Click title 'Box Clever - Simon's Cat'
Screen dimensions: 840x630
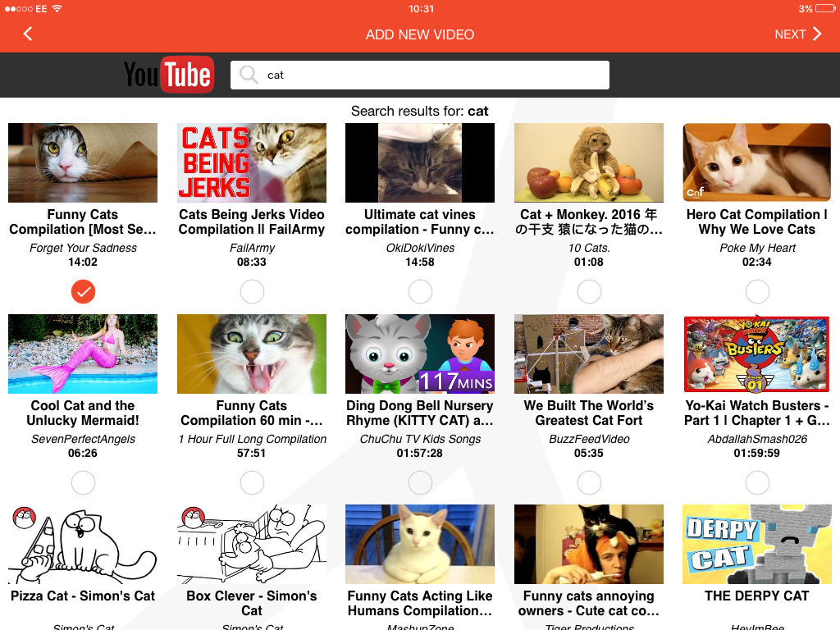point(252,603)
